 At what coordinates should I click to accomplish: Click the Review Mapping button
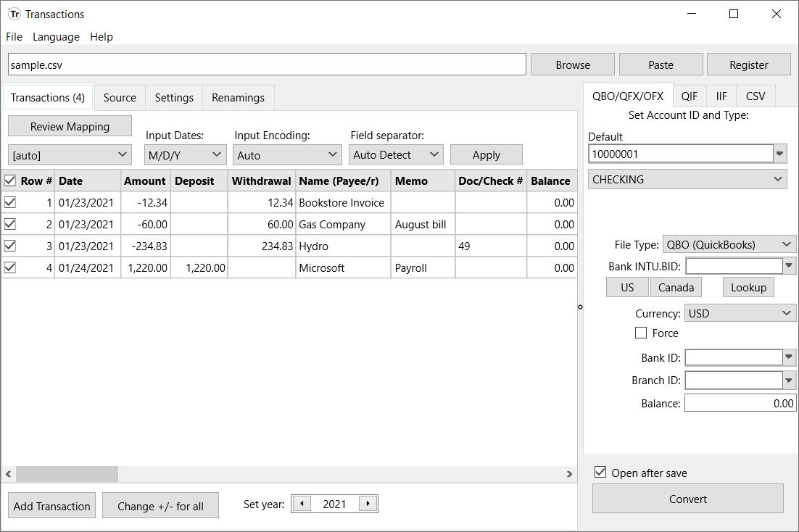[x=70, y=127]
